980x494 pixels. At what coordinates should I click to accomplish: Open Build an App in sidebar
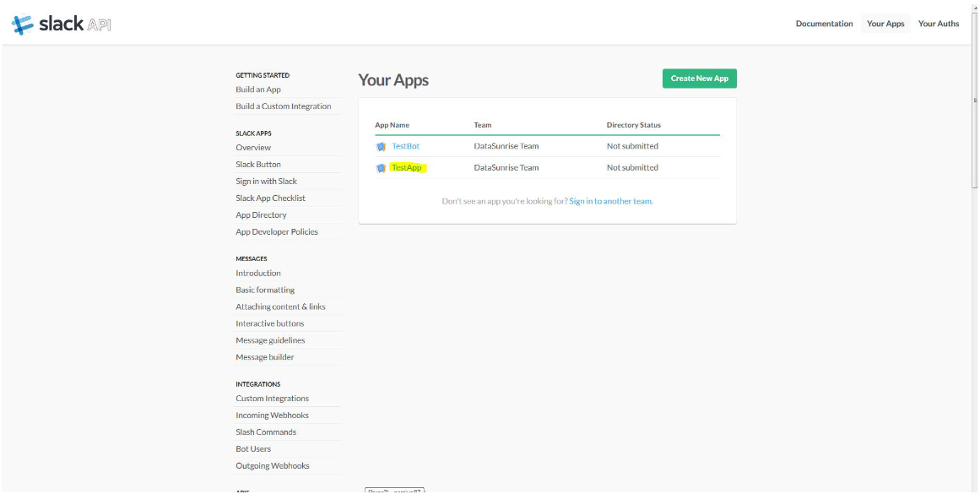pyautogui.click(x=258, y=90)
